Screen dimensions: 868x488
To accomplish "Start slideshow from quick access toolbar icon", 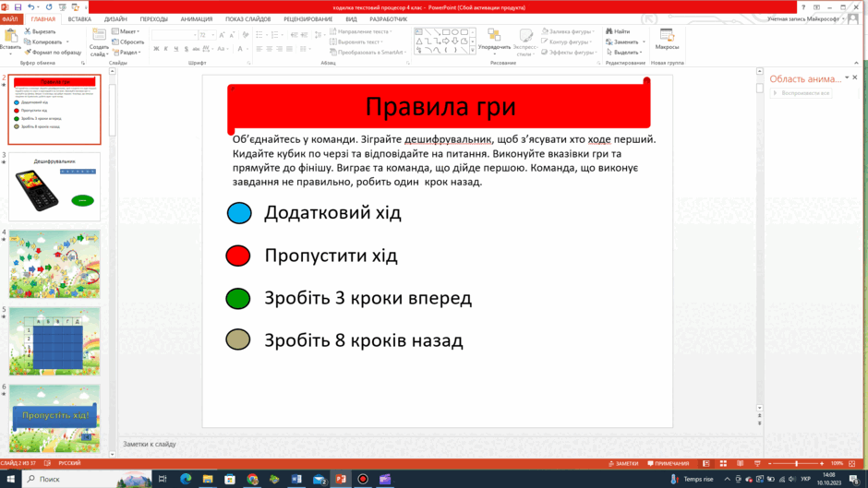I will click(63, 7).
